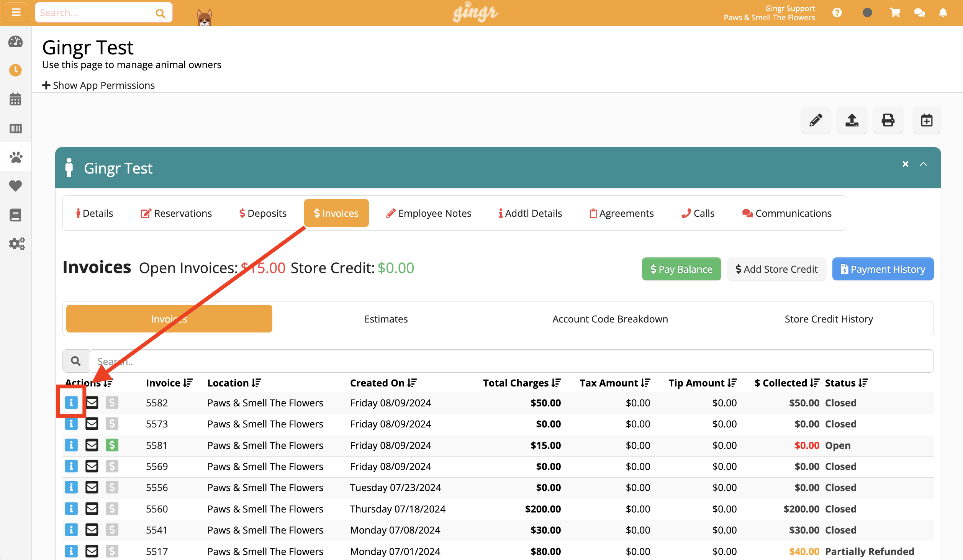Click the upload icon button

coord(852,120)
